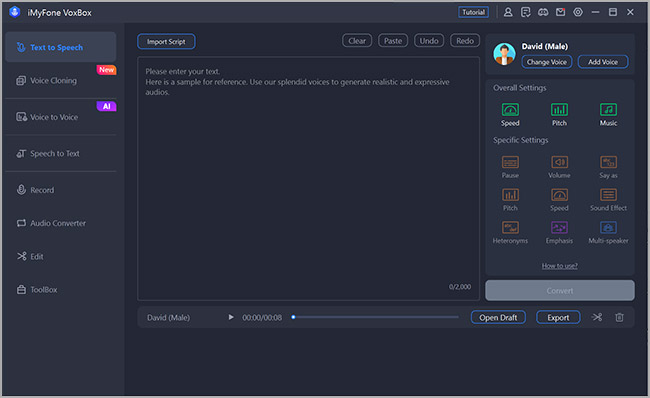
Task: Add a Sound Effect
Action: 608,199
